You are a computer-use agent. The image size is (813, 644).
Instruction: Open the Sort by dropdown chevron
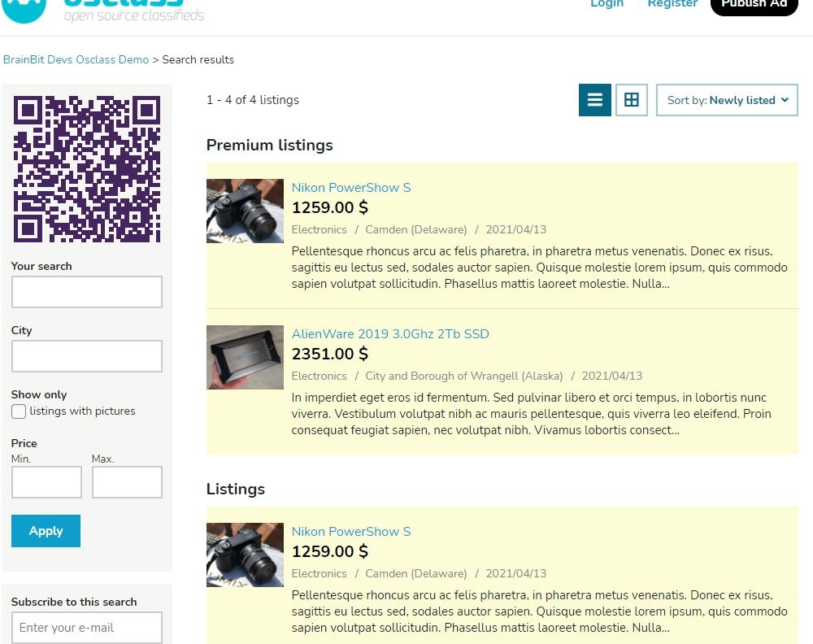[783, 100]
